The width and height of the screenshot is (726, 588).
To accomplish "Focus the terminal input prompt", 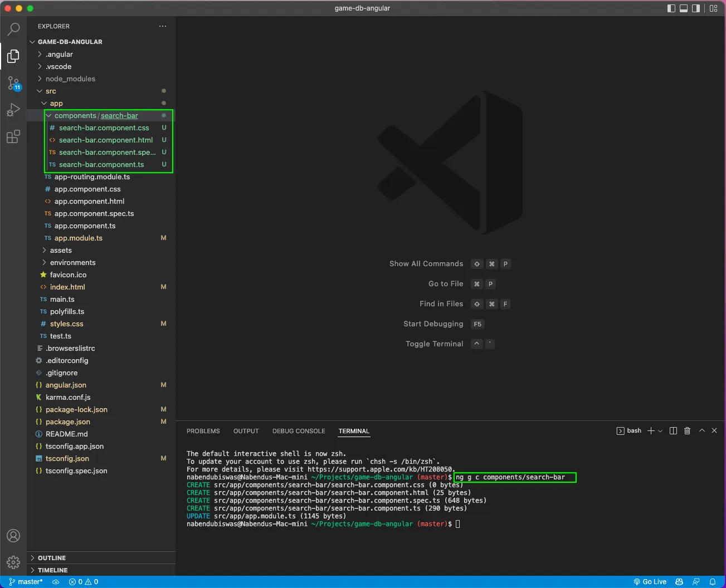I will pos(458,524).
